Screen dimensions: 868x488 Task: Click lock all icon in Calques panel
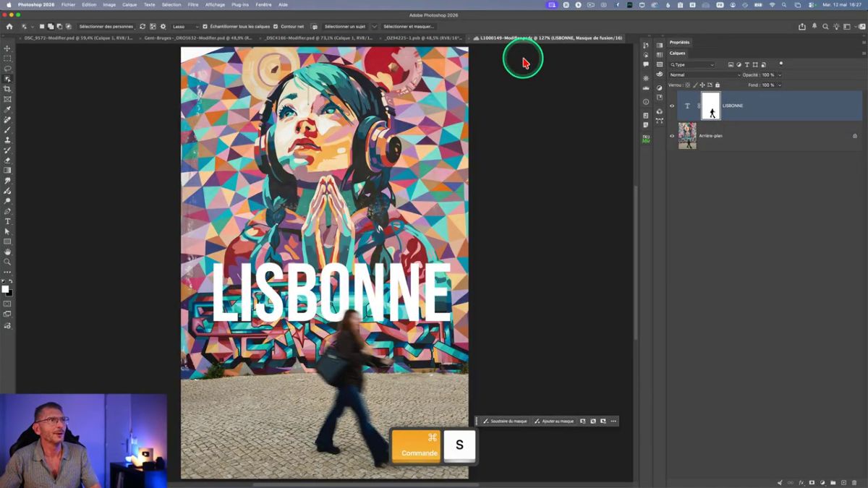(718, 85)
